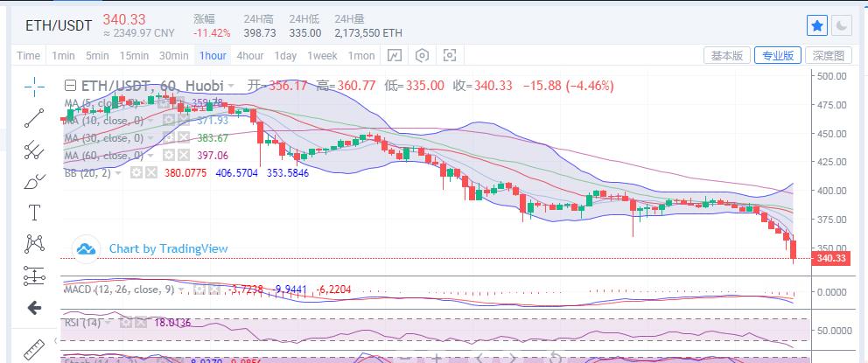The image size is (868, 363).
Task: Toggle night mode with moon button
Action: tap(841, 26)
